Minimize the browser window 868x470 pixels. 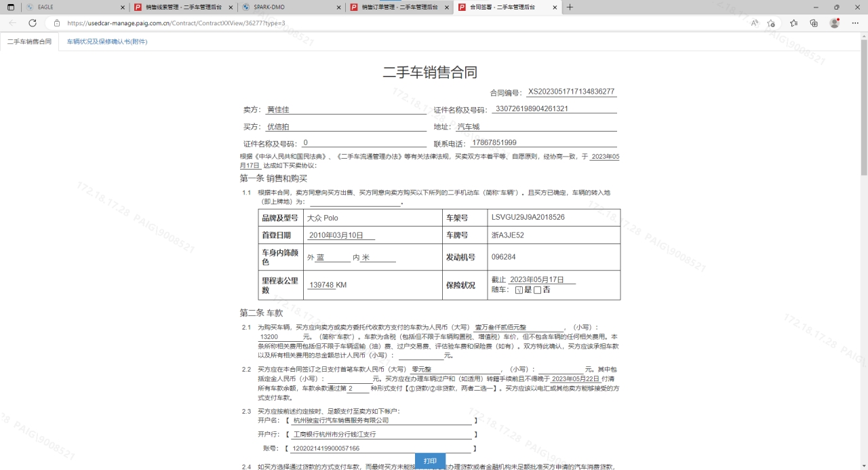814,7
